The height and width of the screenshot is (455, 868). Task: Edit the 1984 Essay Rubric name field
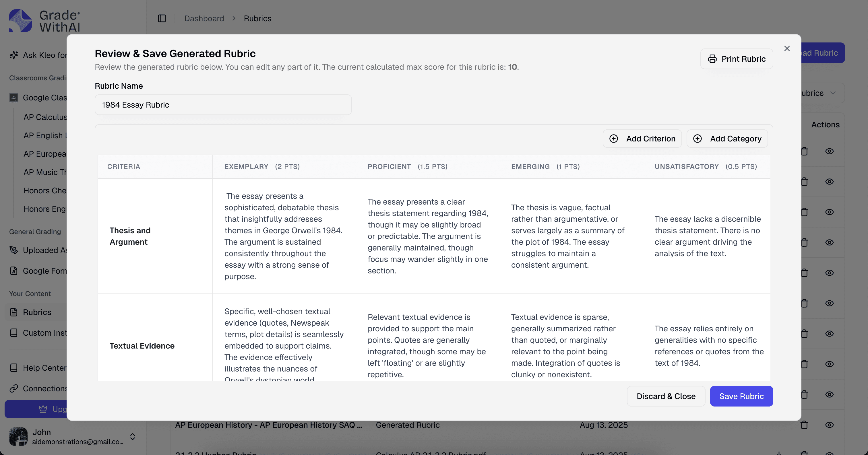[223, 105]
